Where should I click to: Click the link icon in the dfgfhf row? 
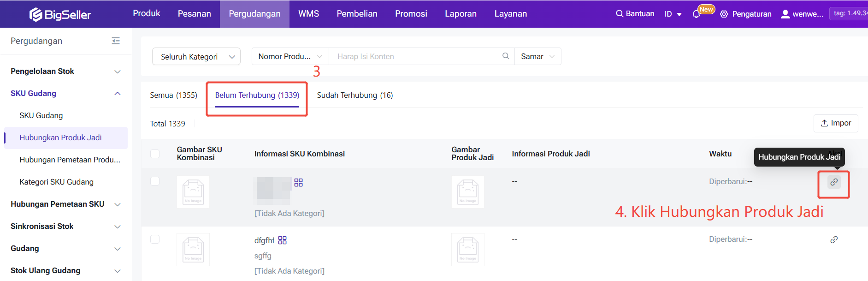tap(834, 240)
